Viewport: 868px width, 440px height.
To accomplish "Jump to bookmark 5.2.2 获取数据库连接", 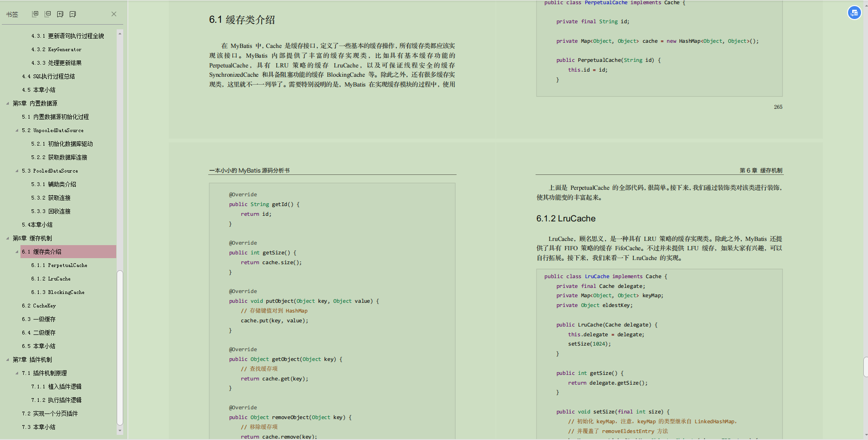I will [59, 157].
